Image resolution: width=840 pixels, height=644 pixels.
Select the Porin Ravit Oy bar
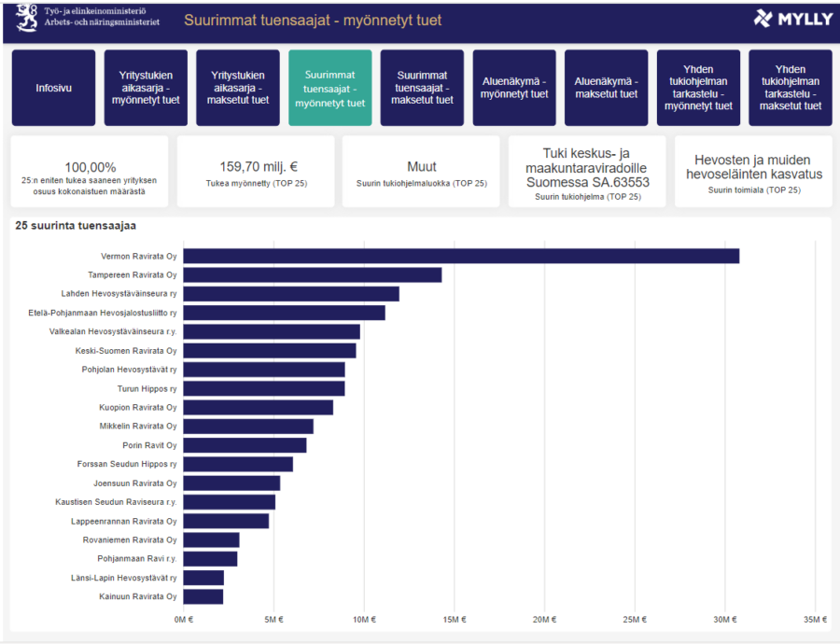coord(245,445)
